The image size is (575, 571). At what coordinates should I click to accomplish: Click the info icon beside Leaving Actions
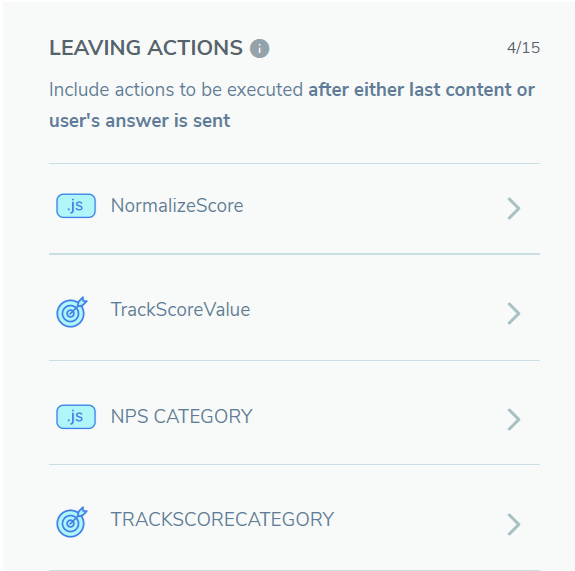pos(260,48)
